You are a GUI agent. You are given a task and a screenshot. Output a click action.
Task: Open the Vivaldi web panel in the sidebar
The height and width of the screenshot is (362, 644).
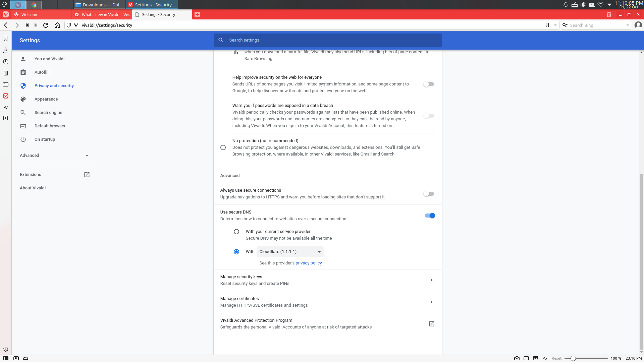(6, 96)
